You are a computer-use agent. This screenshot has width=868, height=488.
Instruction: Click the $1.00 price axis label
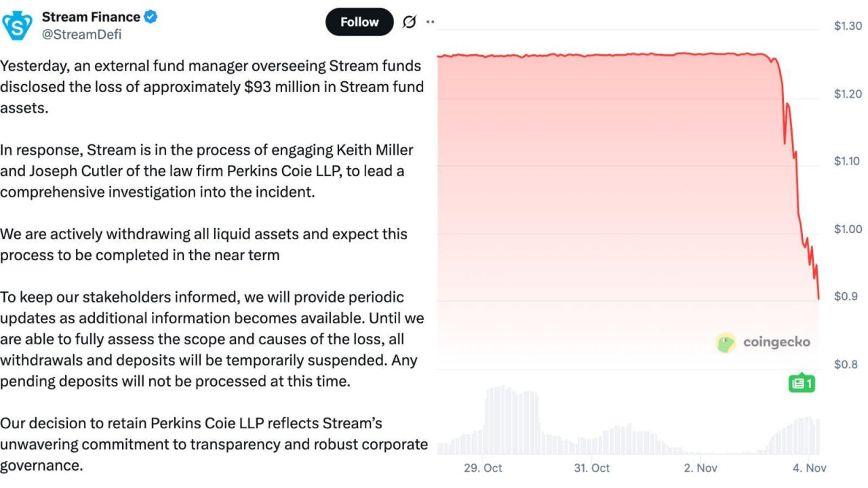[848, 229]
